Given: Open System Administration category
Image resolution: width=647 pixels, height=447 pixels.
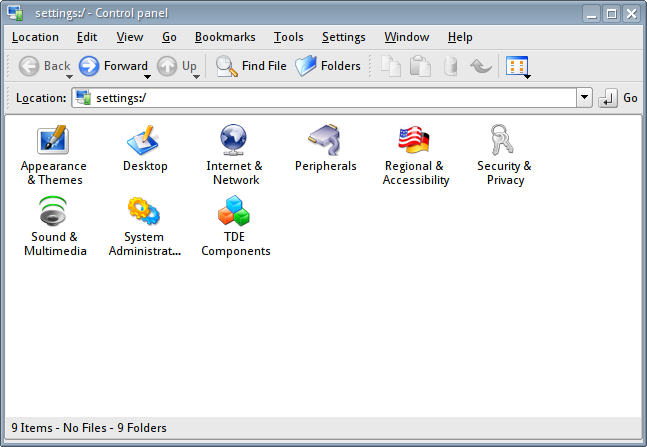Looking at the screenshot, I should (144, 226).
